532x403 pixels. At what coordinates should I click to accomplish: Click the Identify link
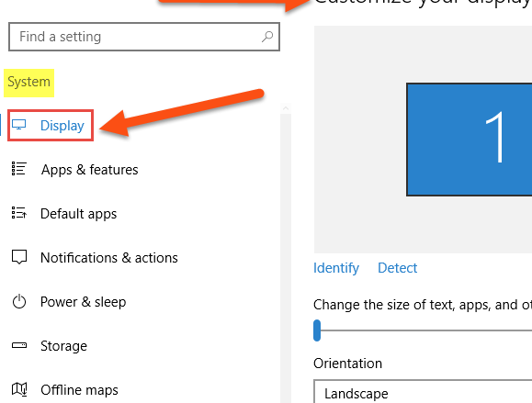click(x=336, y=268)
